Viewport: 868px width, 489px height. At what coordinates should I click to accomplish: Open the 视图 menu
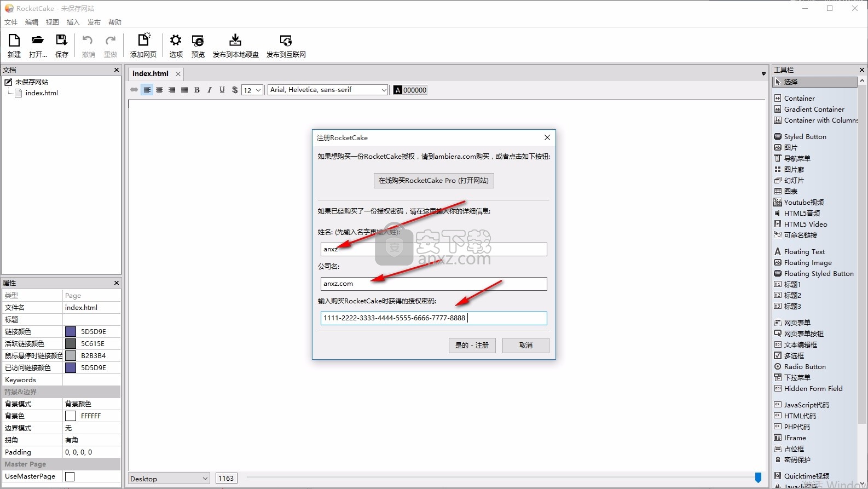pyautogui.click(x=53, y=22)
